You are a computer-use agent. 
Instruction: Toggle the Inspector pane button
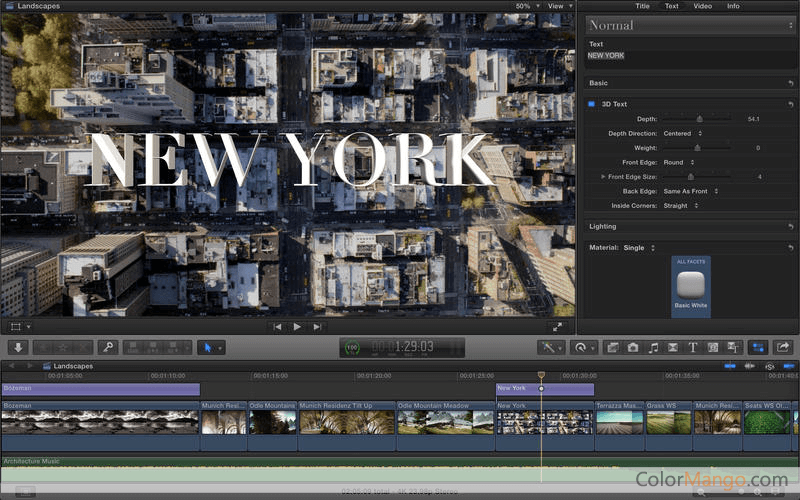click(758, 347)
